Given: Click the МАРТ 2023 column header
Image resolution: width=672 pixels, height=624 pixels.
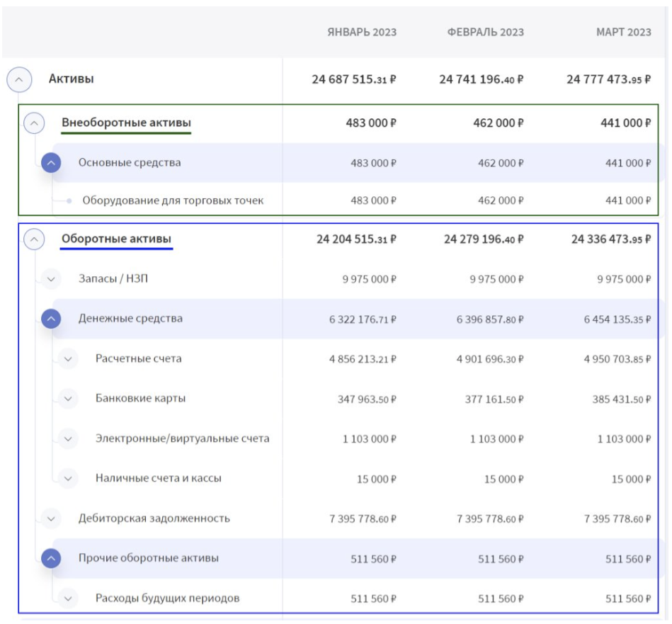Looking at the screenshot, I should (x=623, y=33).
